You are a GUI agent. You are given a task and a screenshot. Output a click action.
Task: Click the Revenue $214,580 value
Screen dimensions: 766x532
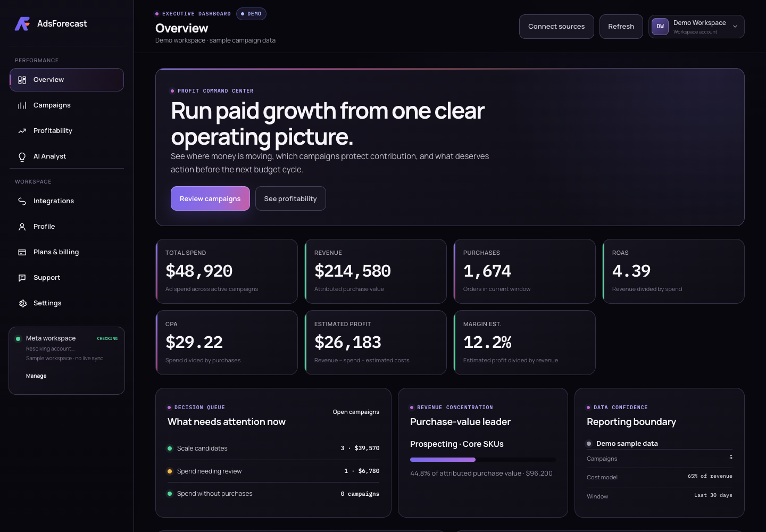click(353, 271)
